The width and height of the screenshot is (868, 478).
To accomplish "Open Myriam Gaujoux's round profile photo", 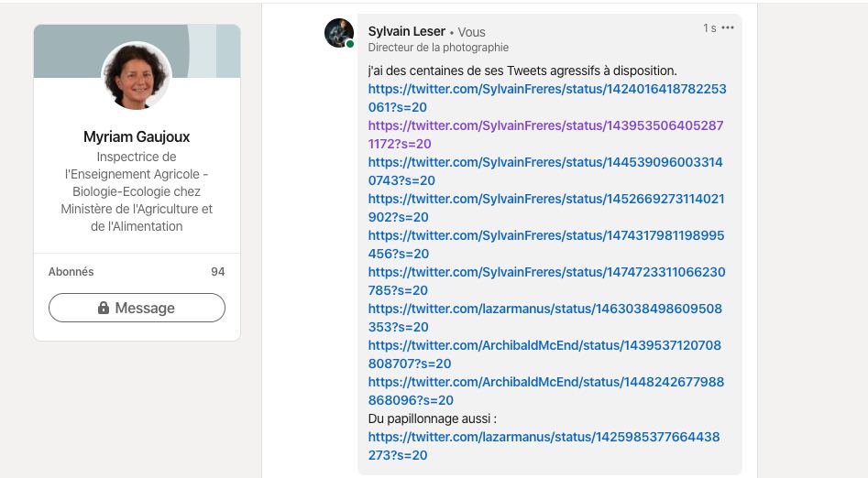I will 137,77.
